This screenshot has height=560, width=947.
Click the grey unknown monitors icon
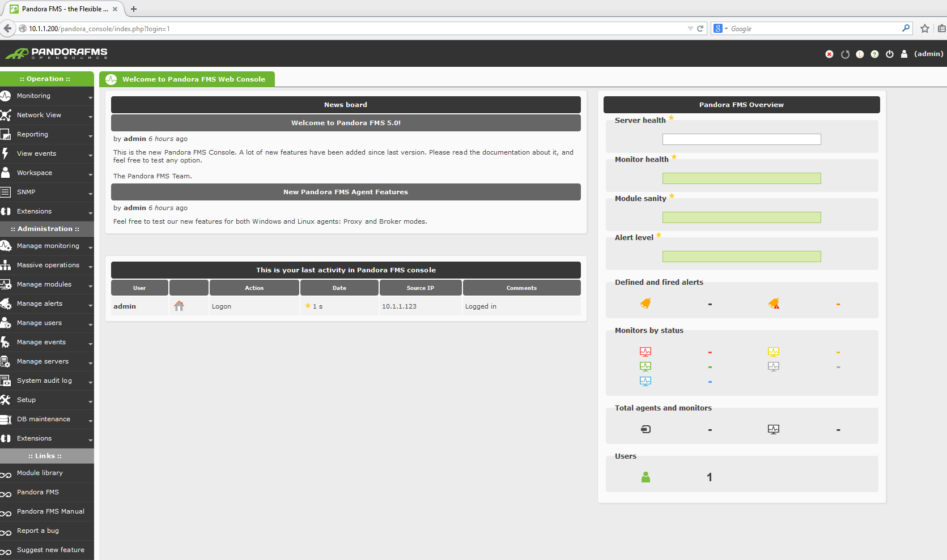coord(774,366)
